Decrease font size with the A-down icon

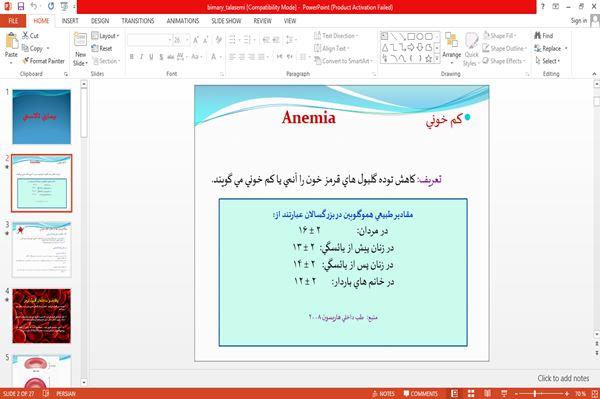coord(206,40)
